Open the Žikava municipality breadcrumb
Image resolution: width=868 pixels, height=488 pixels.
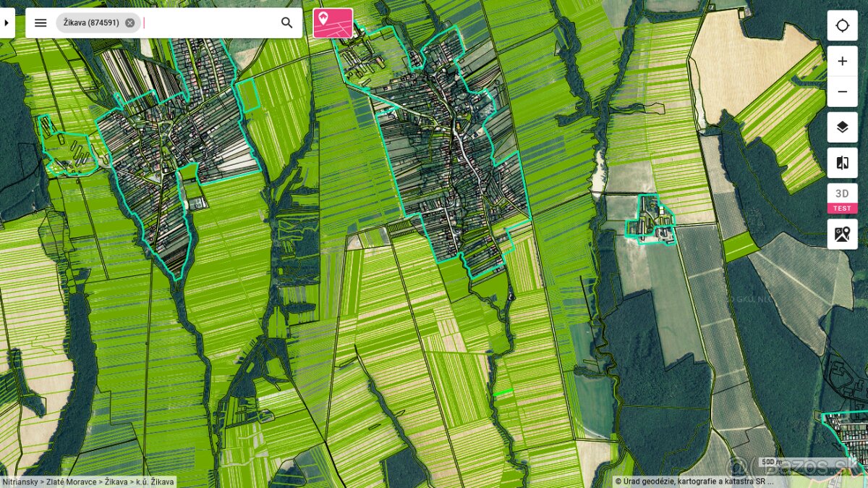116,481
